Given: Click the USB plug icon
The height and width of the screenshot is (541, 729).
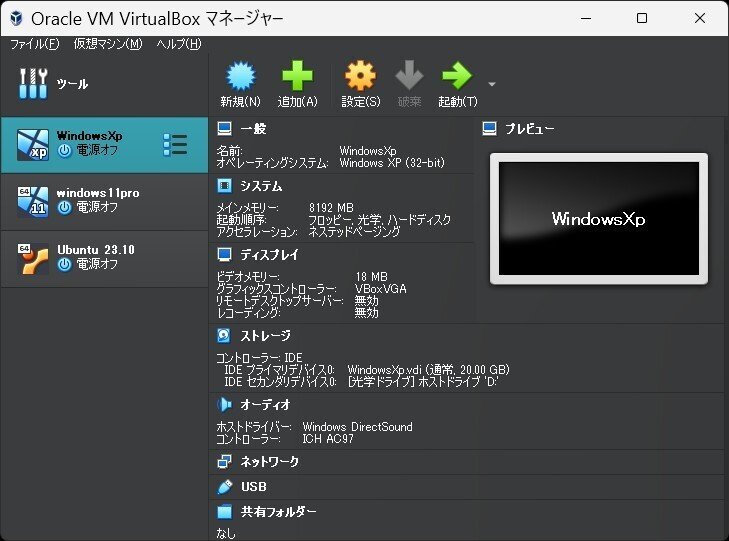Looking at the screenshot, I should [x=225, y=487].
